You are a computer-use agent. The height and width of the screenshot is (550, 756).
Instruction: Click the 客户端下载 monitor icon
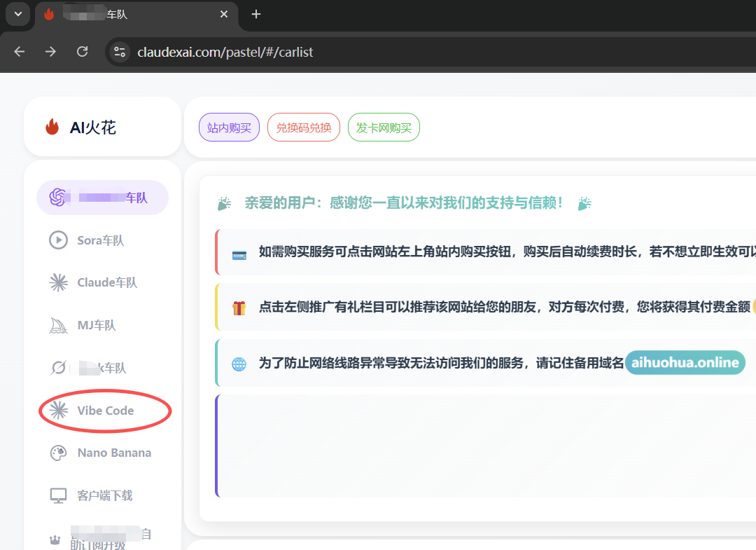(58, 495)
